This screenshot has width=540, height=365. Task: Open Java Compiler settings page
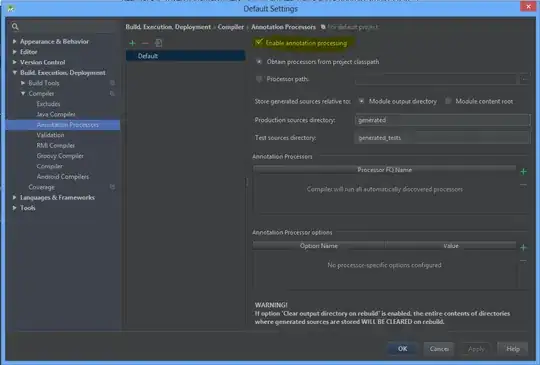[56, 114]
